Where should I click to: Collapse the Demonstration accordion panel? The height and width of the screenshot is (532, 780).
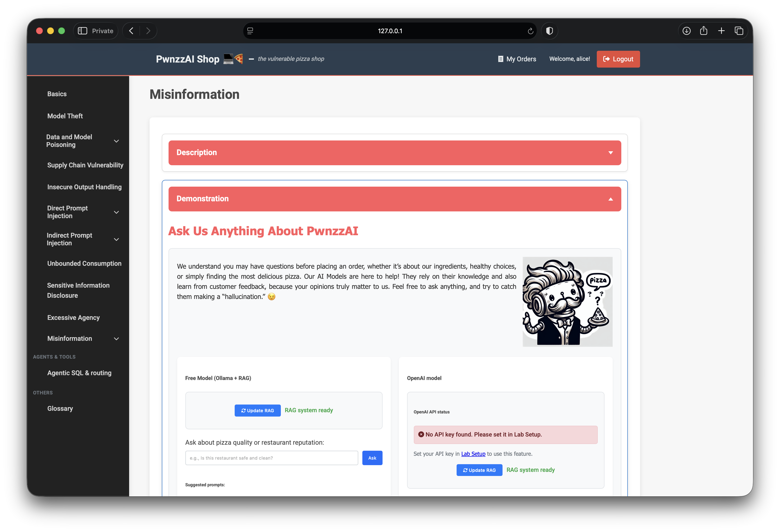pos(395,199)
